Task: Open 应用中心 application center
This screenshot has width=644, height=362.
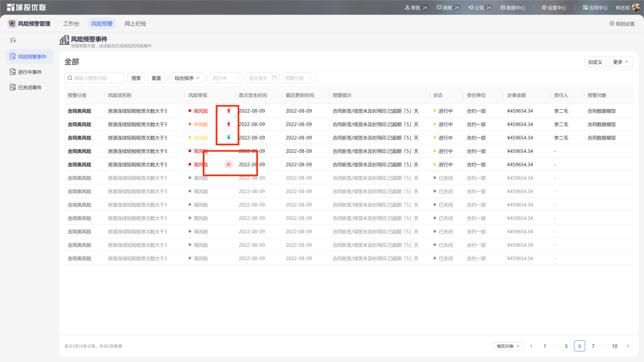Action: [595, 8]
